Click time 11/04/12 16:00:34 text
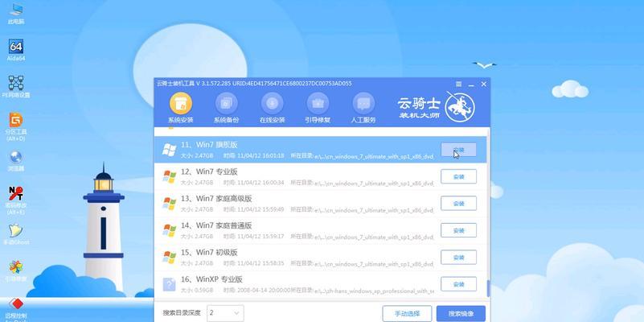Image resolution: width=644 pixels, height=322 pixels. 253,183
